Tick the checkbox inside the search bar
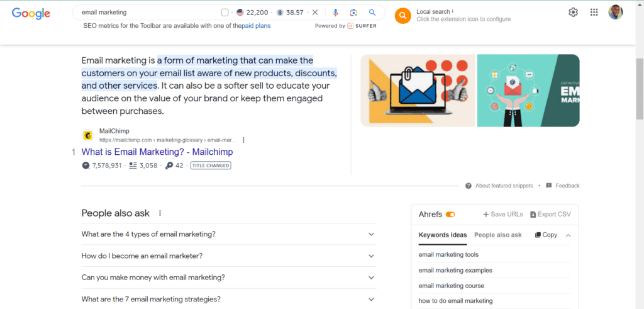Image resolution: width=644 pixels, height=309 pixels. (x=225, y=13)
